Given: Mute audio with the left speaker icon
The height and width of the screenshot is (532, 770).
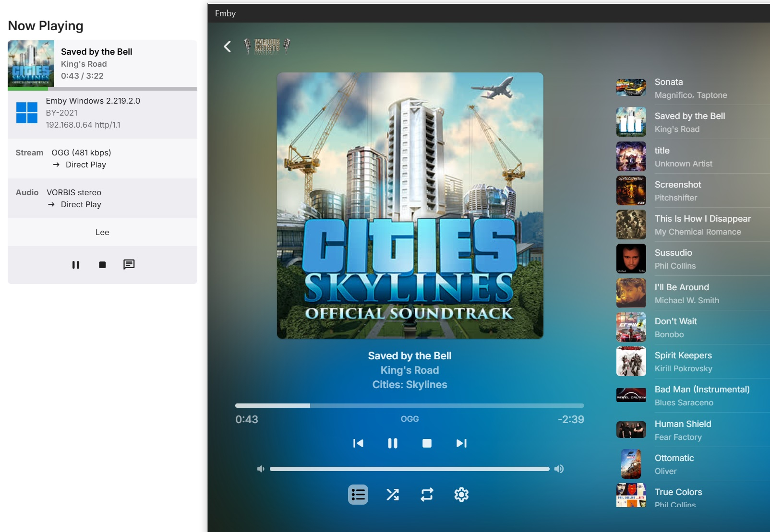Looking at the screenshot, I should [x=261, y=469].
